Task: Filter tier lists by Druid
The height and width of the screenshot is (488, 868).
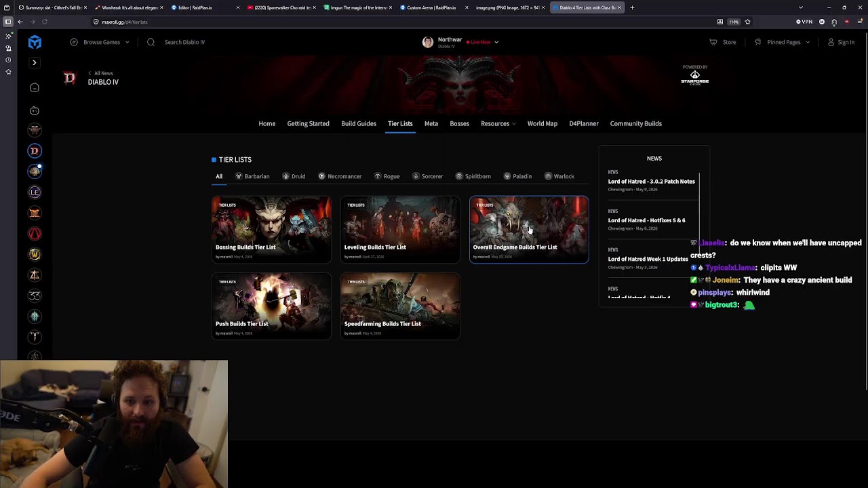Action: [x=294, y=176]
